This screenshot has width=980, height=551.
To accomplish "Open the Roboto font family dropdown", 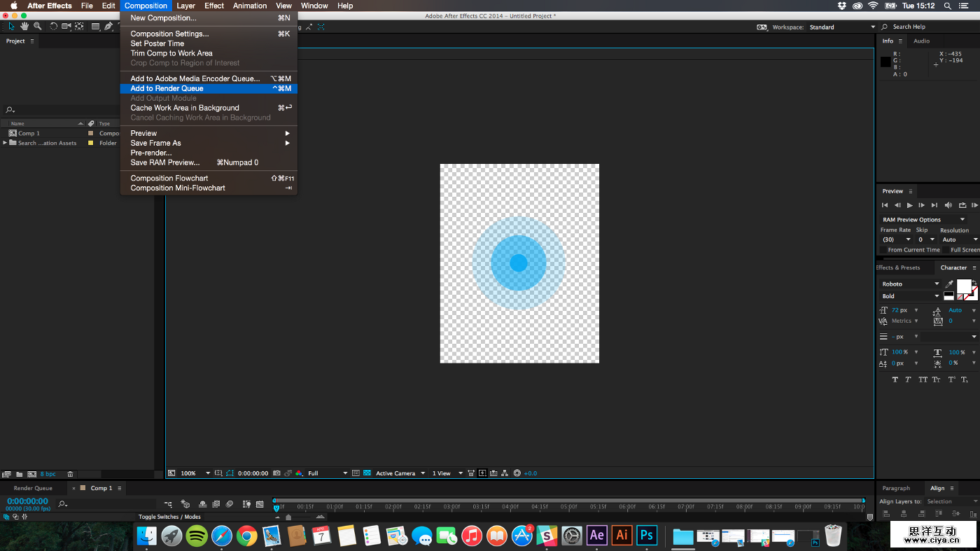I will tap(910, 284).
